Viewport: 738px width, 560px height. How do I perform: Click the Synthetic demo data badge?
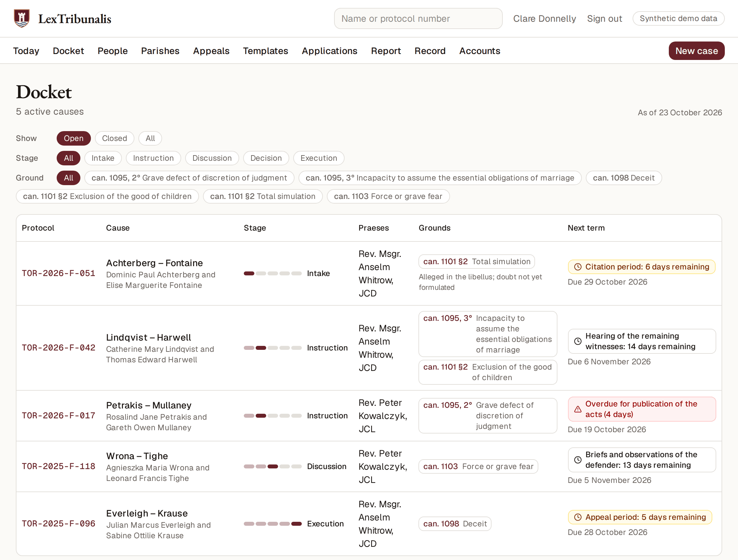pyautogui.click(x=678, y=18)
